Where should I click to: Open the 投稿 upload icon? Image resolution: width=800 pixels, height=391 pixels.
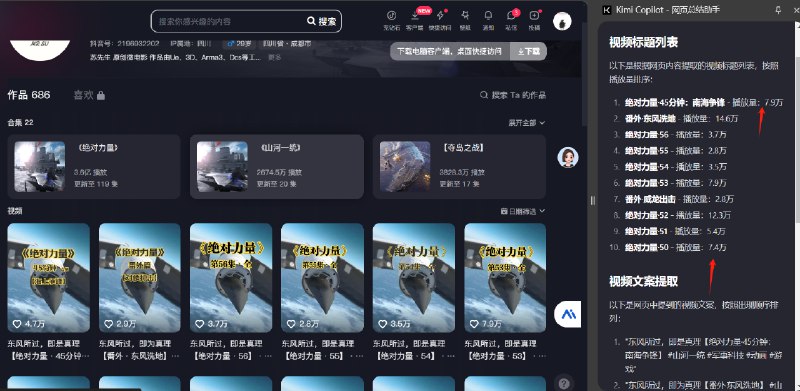pyautogui.click(x=534, y=19)
